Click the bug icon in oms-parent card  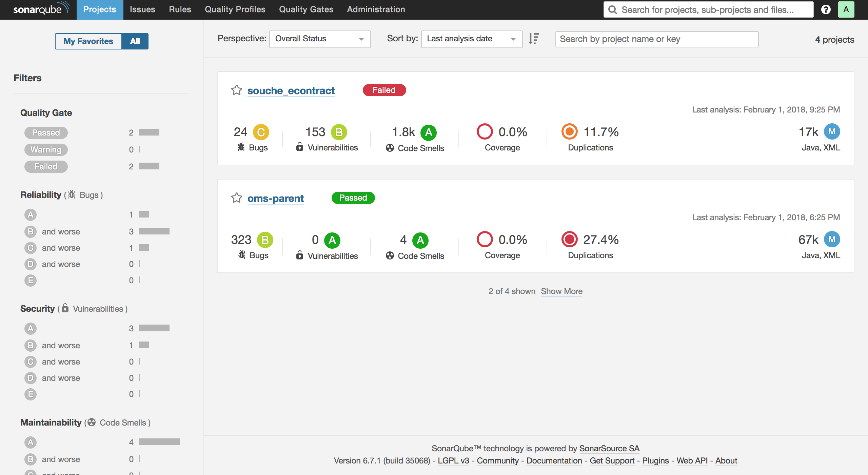241,255
